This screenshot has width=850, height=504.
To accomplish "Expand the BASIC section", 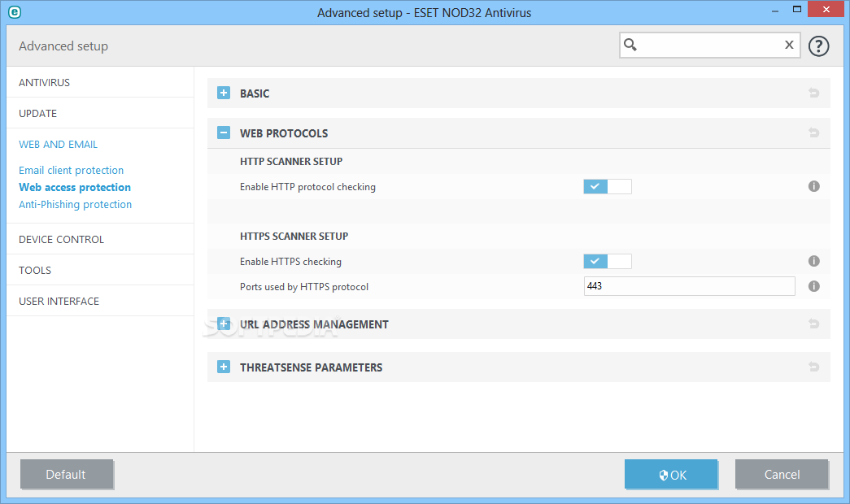I will [x=224, y=93].
